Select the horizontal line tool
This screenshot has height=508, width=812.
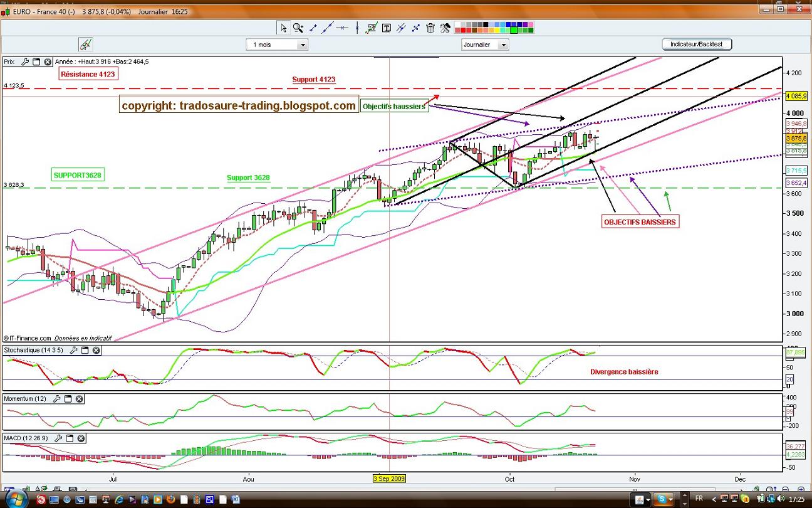click(x=342, y=28)
